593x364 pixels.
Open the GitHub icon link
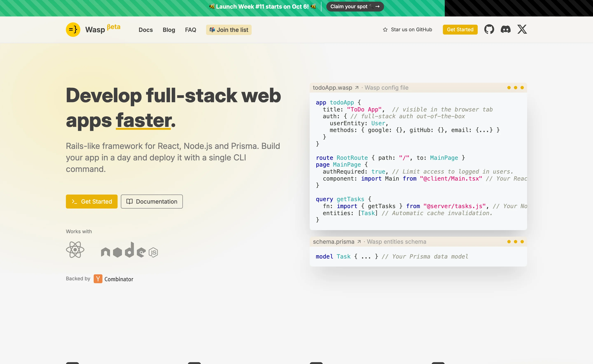[489, 29]
